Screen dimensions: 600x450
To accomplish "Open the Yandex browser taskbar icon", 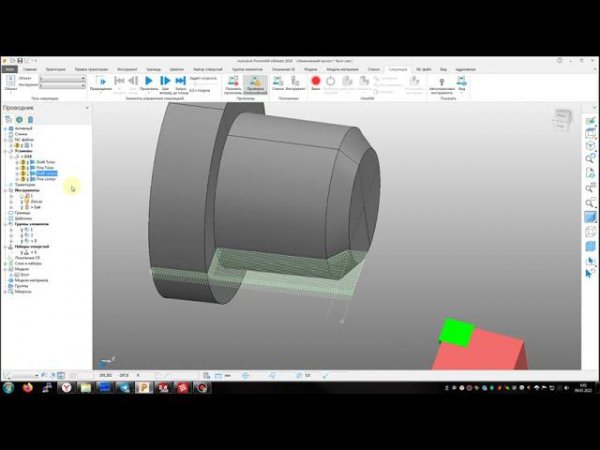I will coord(67,388).
